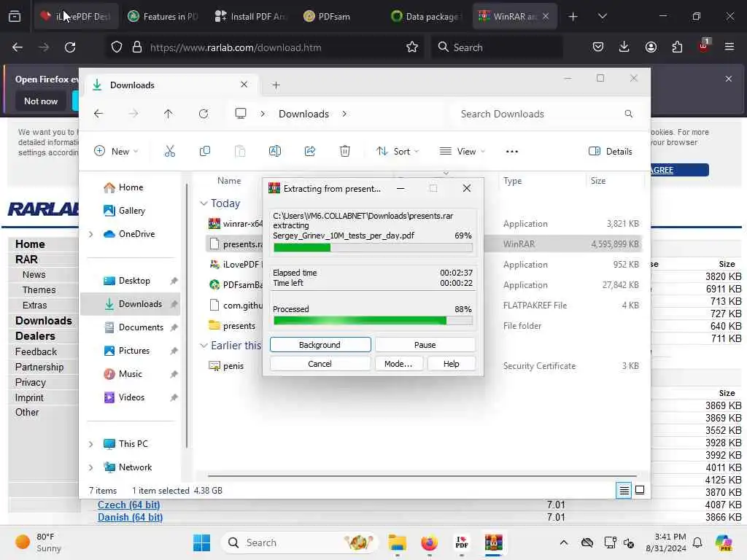The image size is (747, 560).
Task: Open the Sort dropdown menu
Action: pyautogui.click(x=398, y=152)
